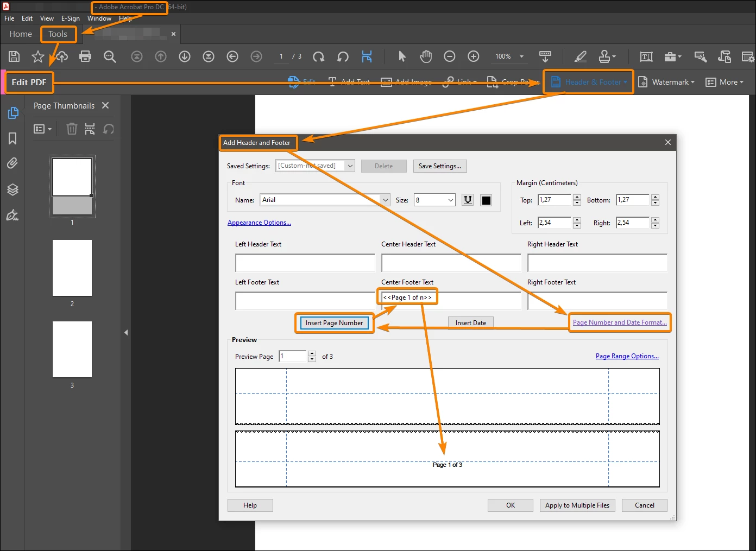Collapse the left navigation pane arrow

pos(126,332)
